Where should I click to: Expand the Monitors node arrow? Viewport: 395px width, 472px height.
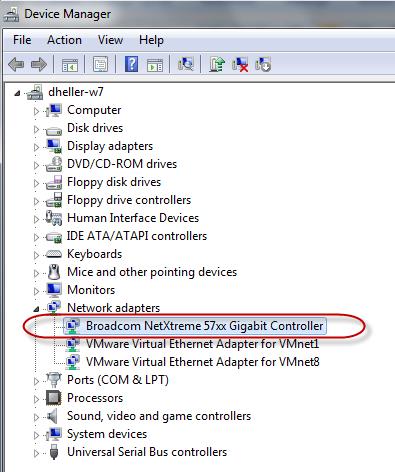pos(36,291)
